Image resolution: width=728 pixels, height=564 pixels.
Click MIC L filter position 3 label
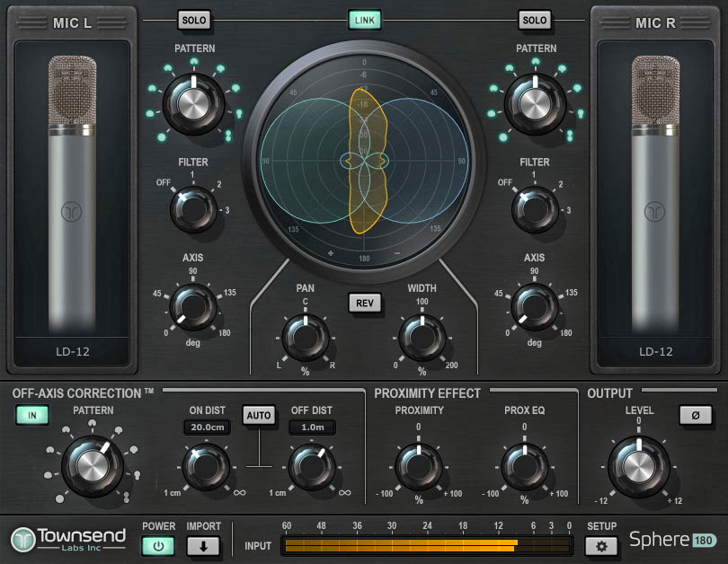(227, 210)
